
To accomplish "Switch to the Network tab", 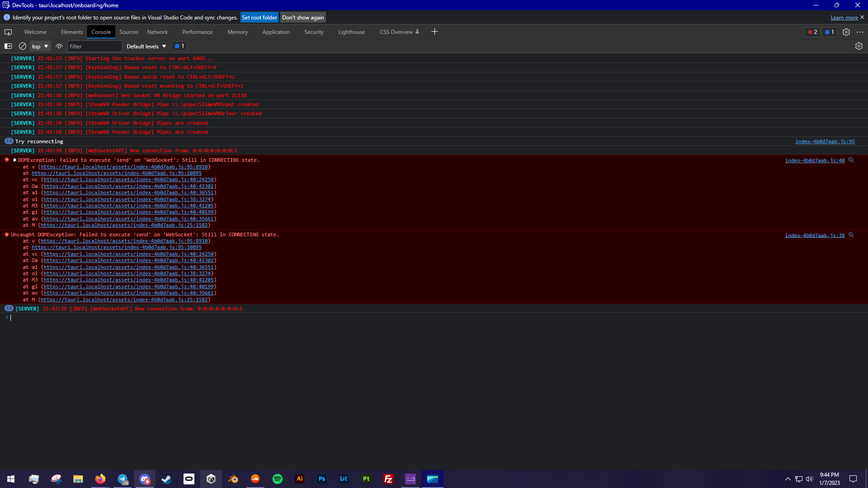I will point(157,32).
